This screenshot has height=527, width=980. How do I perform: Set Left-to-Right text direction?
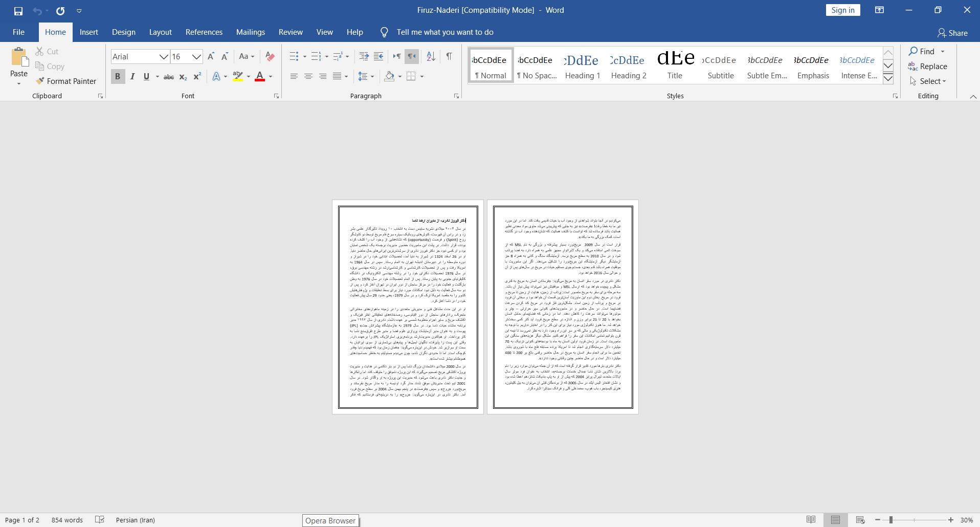[397, 56]
